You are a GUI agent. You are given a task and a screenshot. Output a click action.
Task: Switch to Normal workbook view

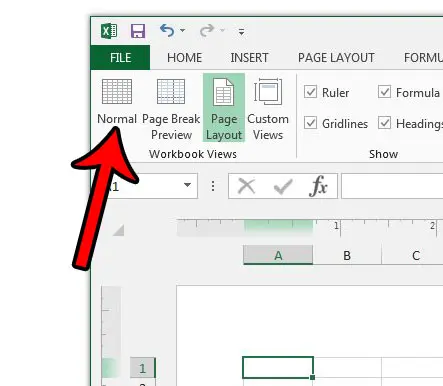(117, 102)
